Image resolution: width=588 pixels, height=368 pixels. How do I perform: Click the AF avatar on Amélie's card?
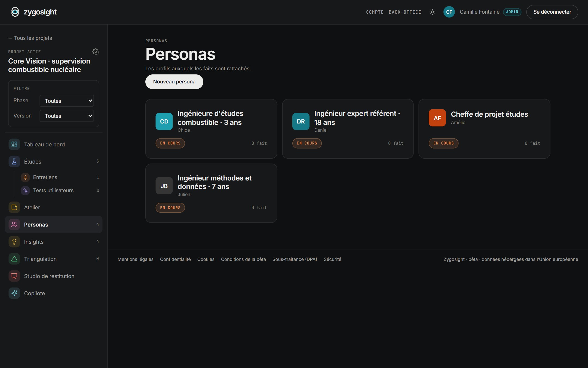tap(437, 118)
